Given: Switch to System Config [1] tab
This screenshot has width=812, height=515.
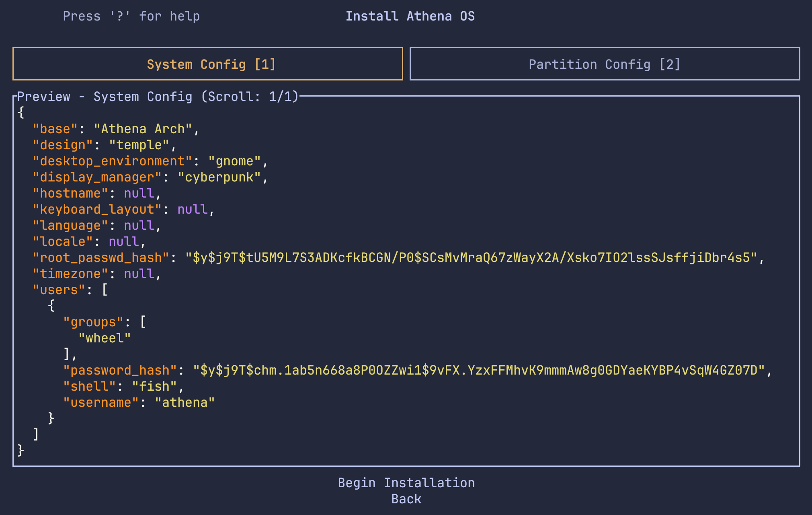Looking at the screenshot, I should click(207, 64).
